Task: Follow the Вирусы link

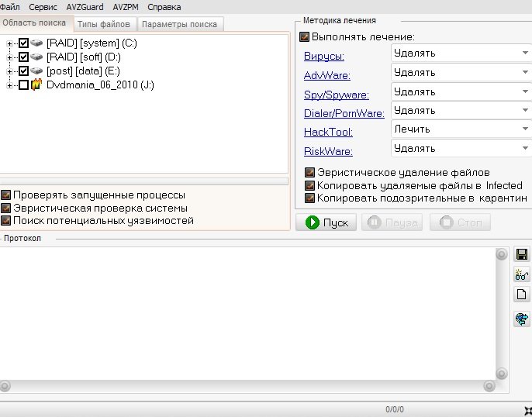Action: (x=324, y=56)
